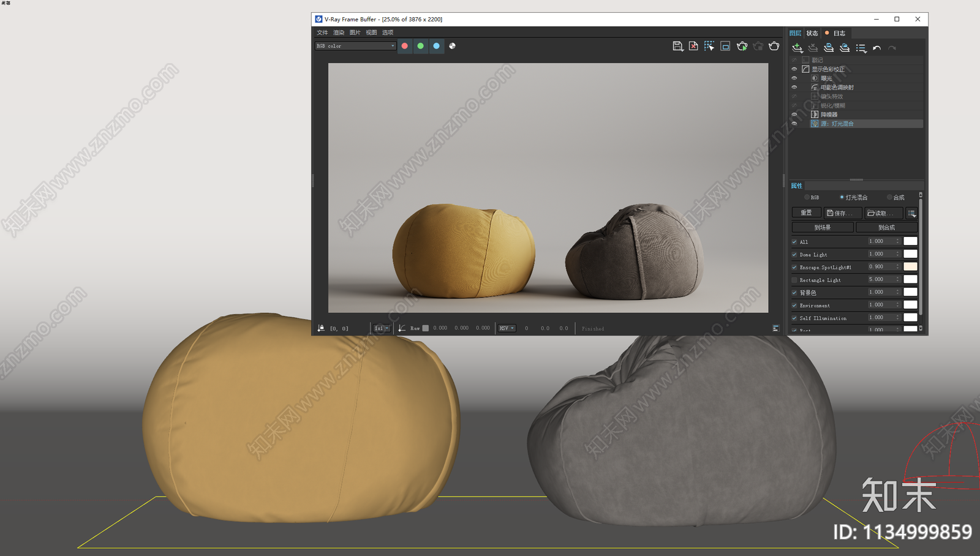Click the redo arrow icon
Screen dimensions: 980x556
892,48
